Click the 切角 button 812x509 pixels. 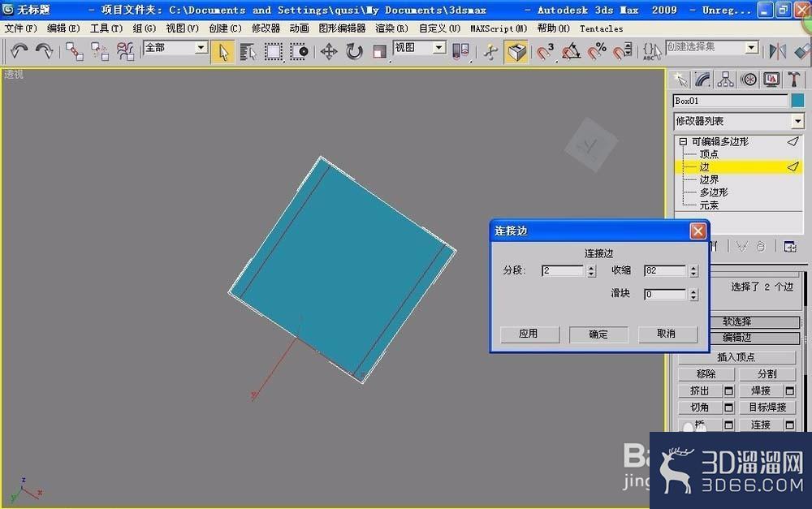(x=700, y=408)
